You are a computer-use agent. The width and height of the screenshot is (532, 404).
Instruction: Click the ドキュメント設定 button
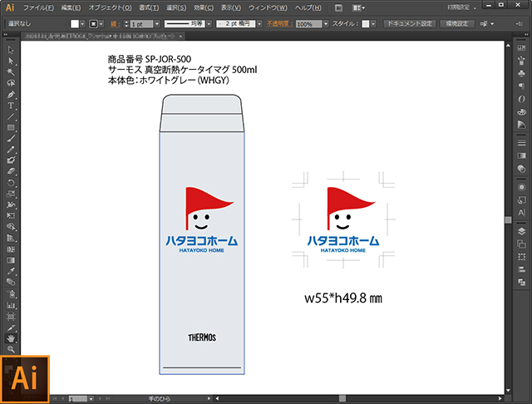pyautogui.click(x=410, y=24)
